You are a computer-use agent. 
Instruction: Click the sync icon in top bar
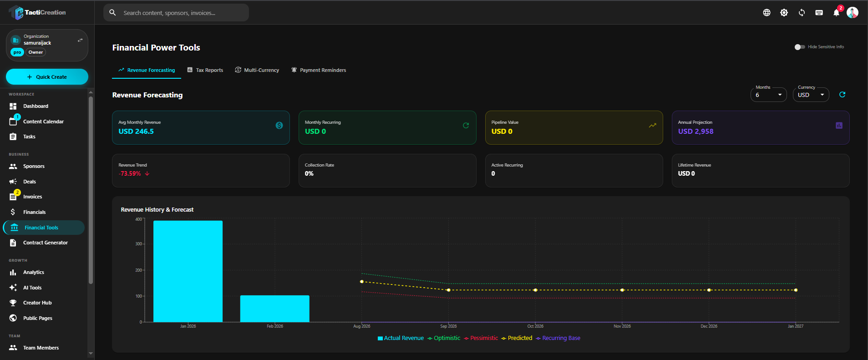point(802,13)
